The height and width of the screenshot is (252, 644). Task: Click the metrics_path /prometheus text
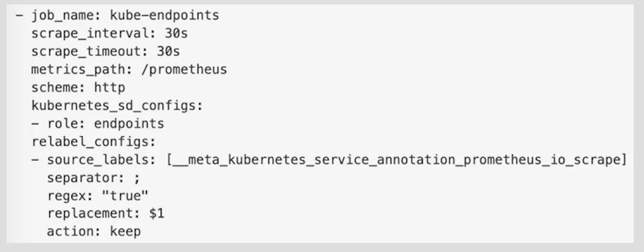(x=129, y=69)
